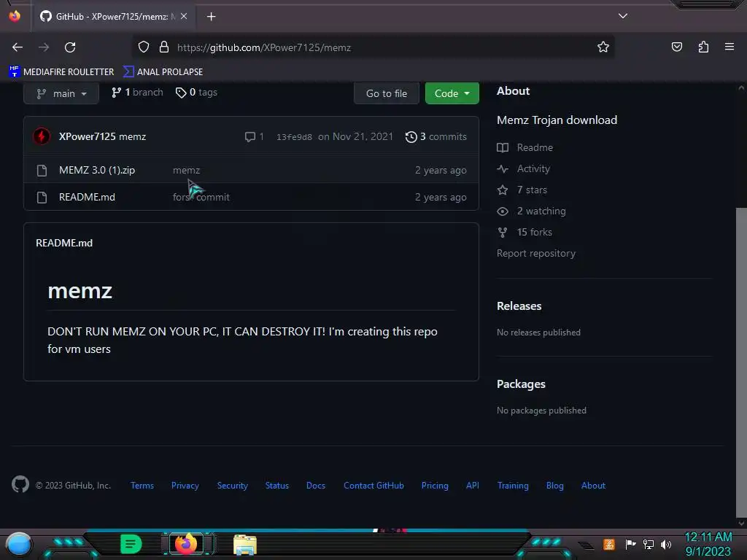Click the GitHub footer logo
747x560 pixels.
click(20, 484)
